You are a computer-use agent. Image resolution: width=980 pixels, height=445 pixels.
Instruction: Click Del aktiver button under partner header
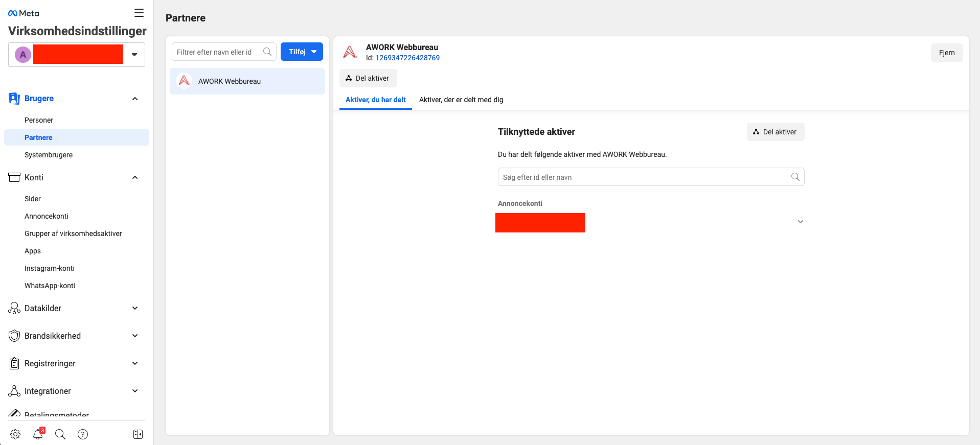368,78
